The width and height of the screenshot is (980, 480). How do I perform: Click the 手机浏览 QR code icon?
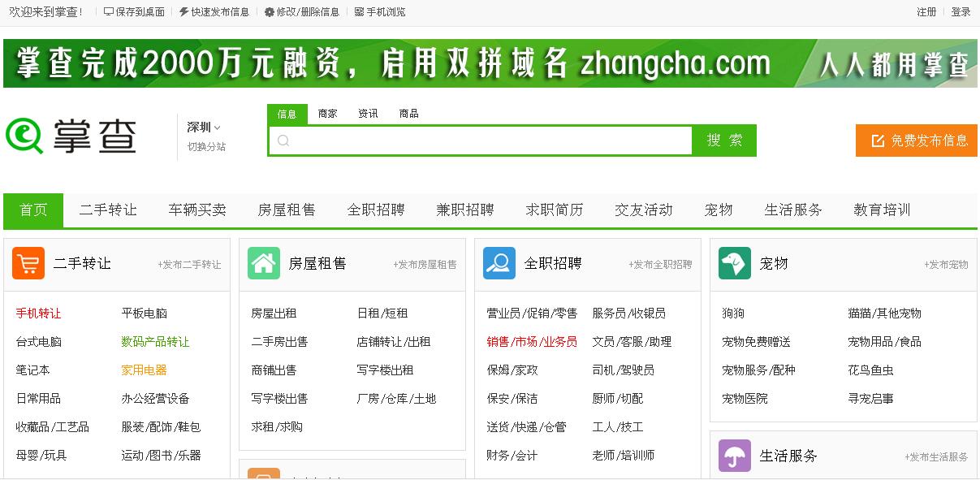pos(359,12)
